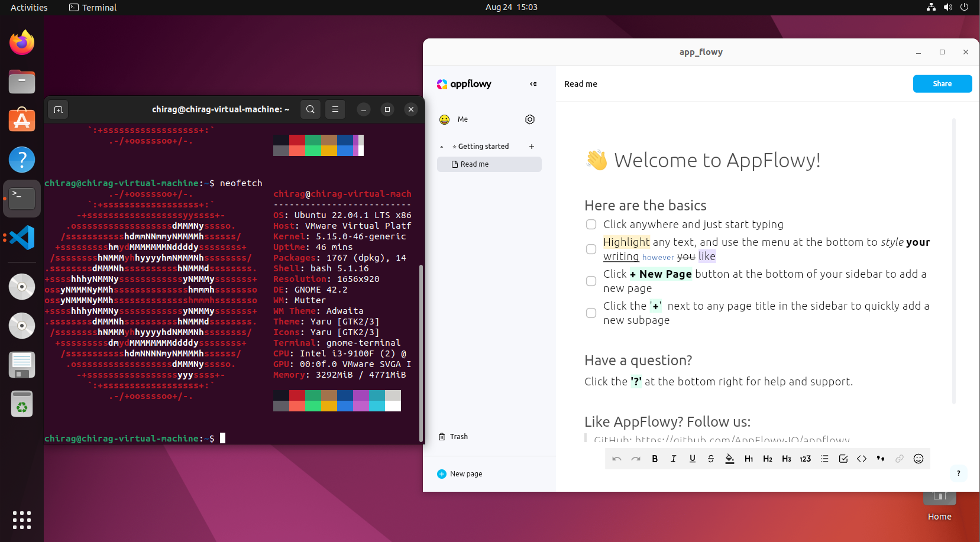Open the clock dropdown showing Aug 24
The image size is (980, 542).
[511, 7]
